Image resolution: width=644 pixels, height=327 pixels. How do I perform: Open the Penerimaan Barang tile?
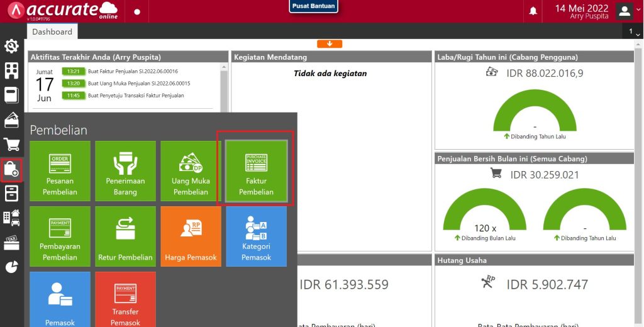point(125,171)
